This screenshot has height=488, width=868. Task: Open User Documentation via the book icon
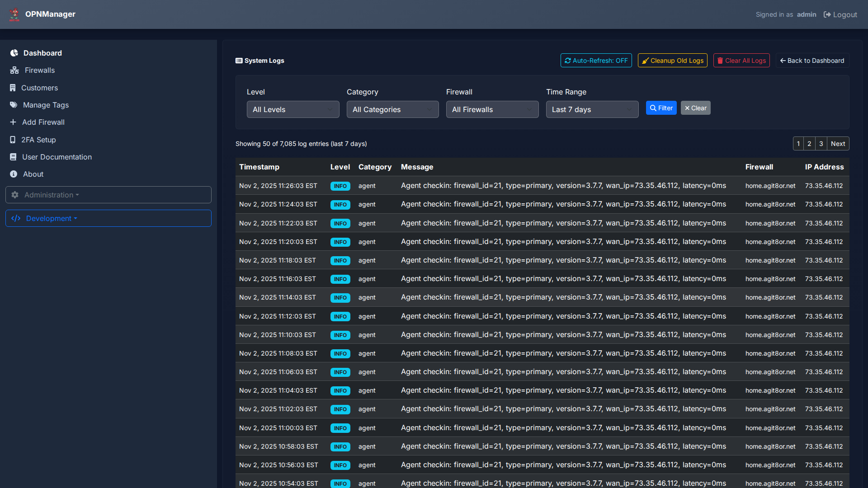point(12,157)
